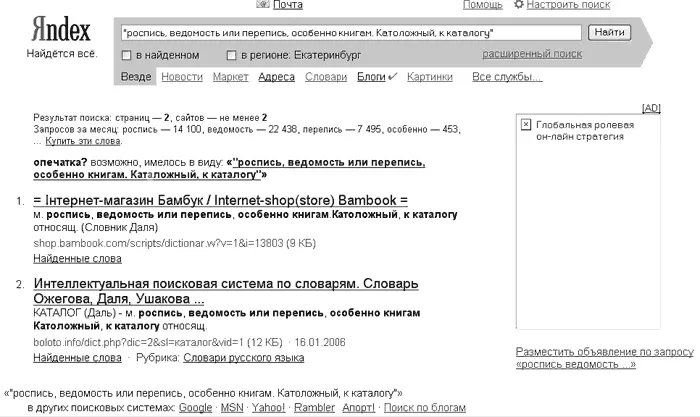Enable the 'в найденном' checkbox
This screenshot has width=700, height=417.
[x=125, y=54]
